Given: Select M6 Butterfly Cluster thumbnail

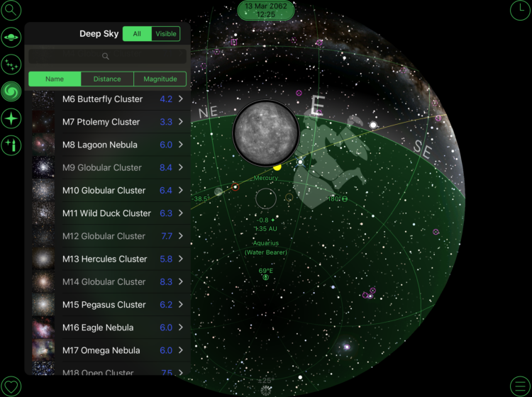Looking at the screenshot, I should point(43,99).
